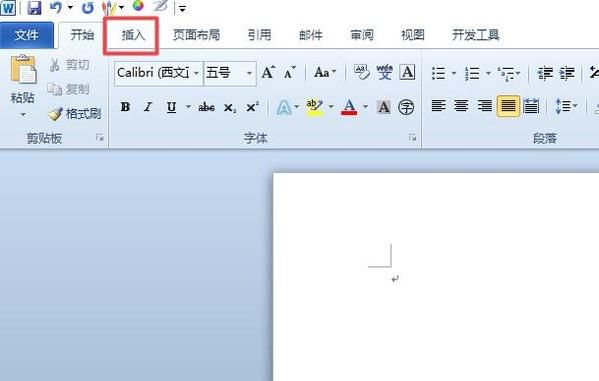
Task: Open the font name dropdown arrow
Action: [196, 73]
